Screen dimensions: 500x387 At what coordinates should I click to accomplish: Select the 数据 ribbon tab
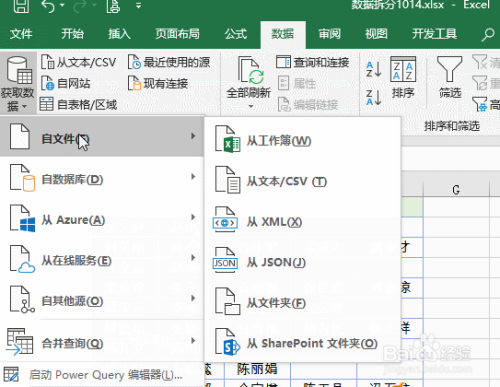283,34
